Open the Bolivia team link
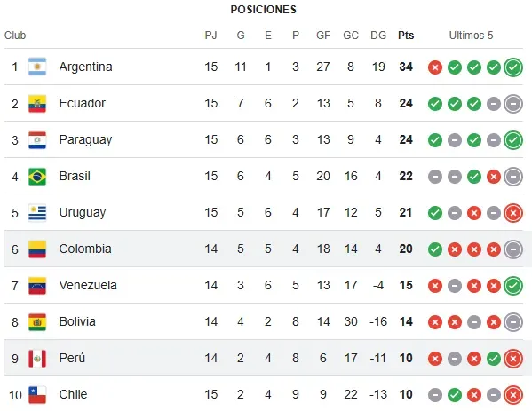Screen dimensions: 532x411 [77, 321]
